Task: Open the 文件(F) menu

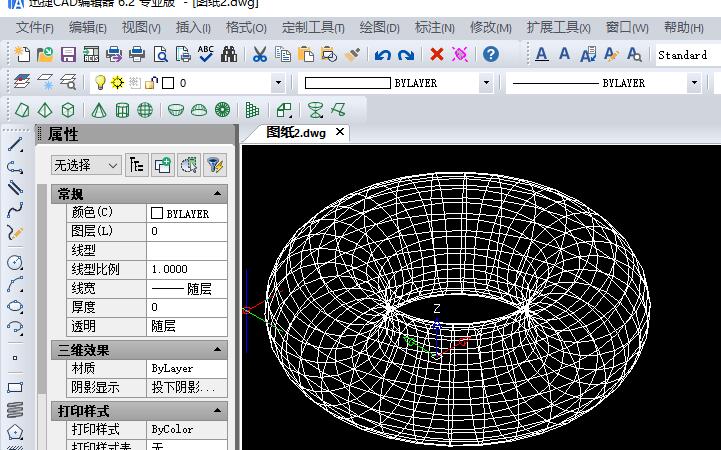Action: (34, 28)
